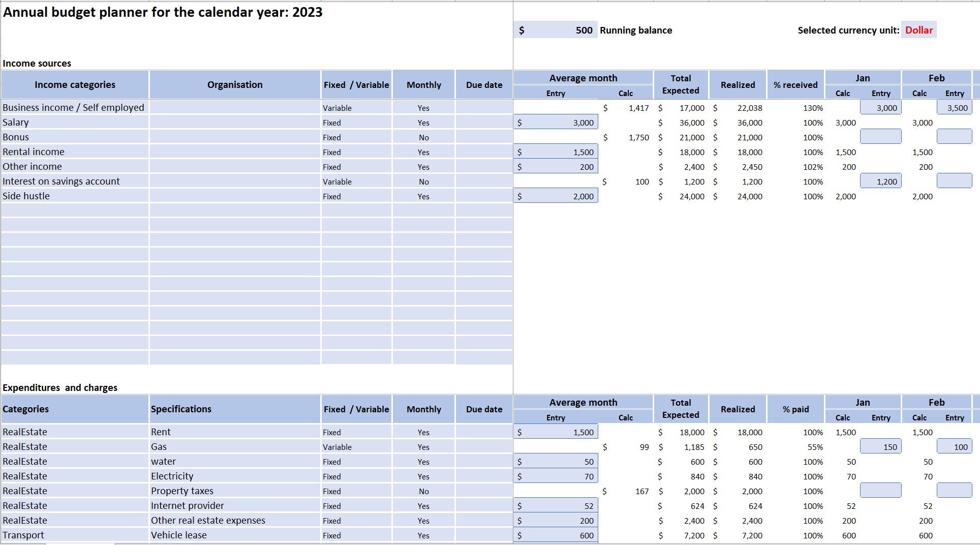Select 'Business income / Self employed' cell

[x=75, y=107]
